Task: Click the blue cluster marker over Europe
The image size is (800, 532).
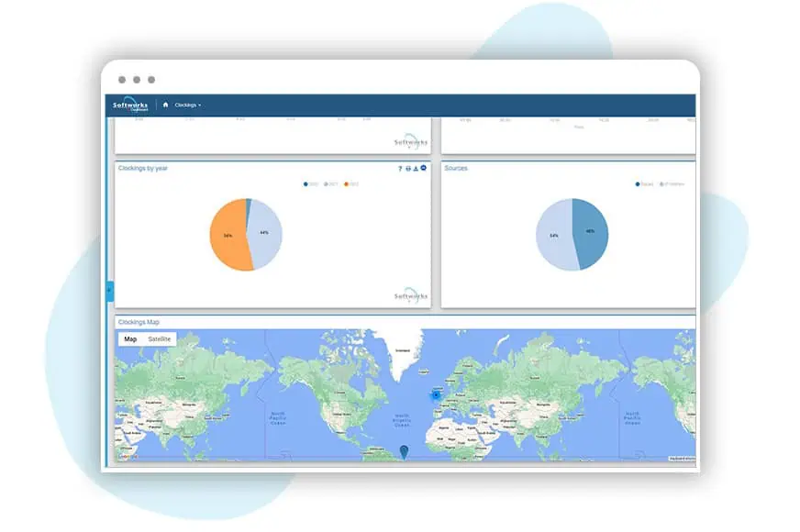Action: coord(436,394)
